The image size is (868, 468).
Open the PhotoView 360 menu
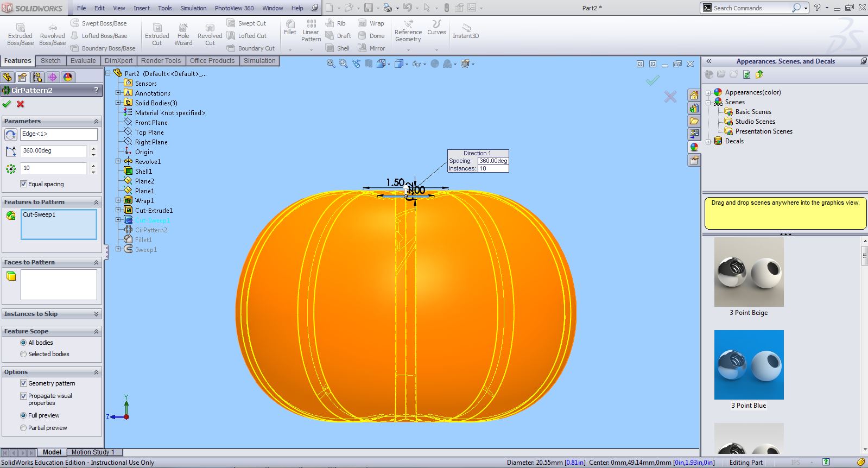point(234,8)
